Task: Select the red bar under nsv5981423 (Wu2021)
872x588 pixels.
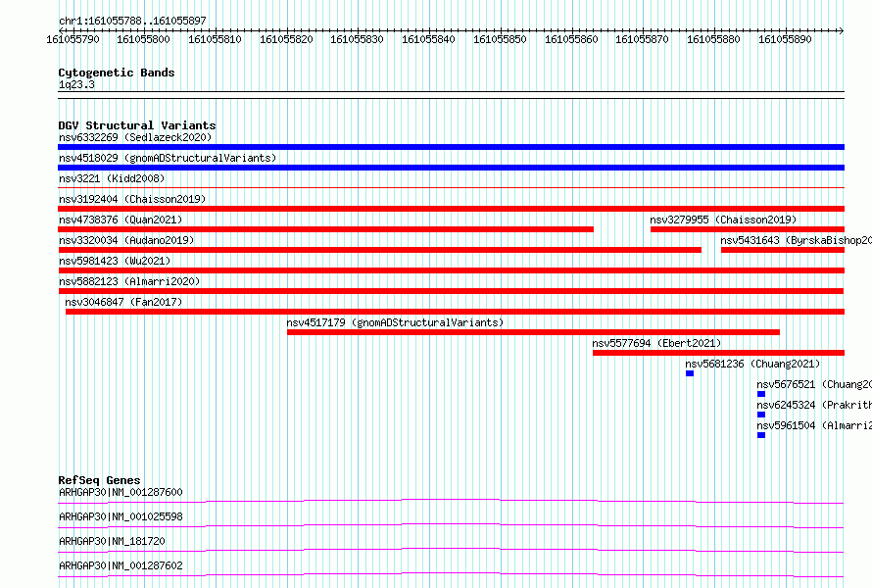Action: point(451,270)
